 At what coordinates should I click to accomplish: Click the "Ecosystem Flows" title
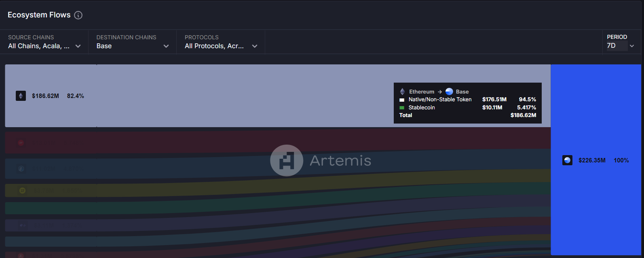pos(39,15)
